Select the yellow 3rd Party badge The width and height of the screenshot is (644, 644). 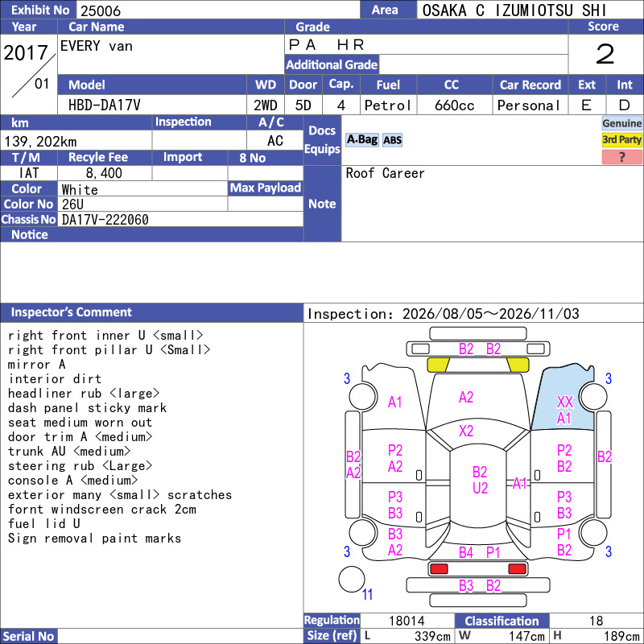pos(621,139)
